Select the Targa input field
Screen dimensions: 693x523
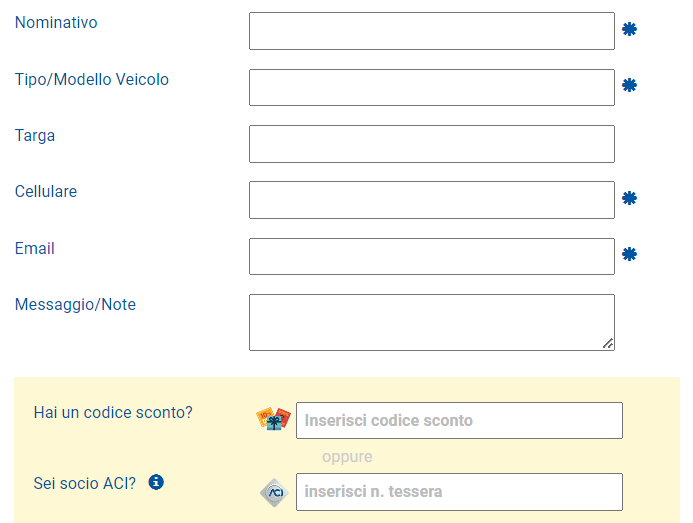click(431, 144)
